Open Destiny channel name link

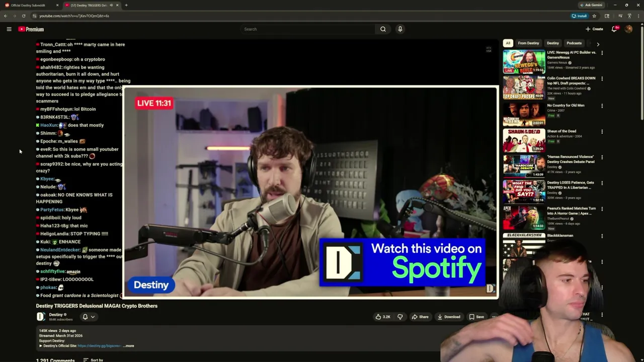click(x=56, y=315)
